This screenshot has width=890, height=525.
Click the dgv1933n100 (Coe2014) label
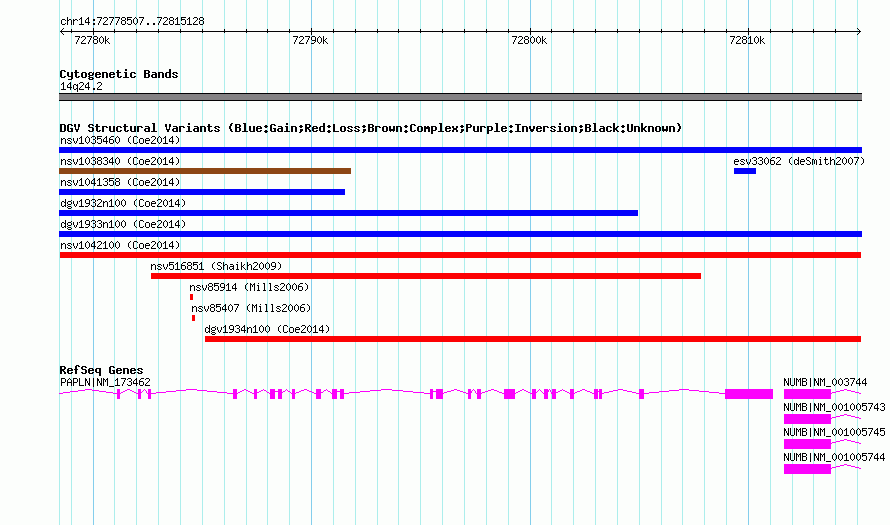click(123, 224)
